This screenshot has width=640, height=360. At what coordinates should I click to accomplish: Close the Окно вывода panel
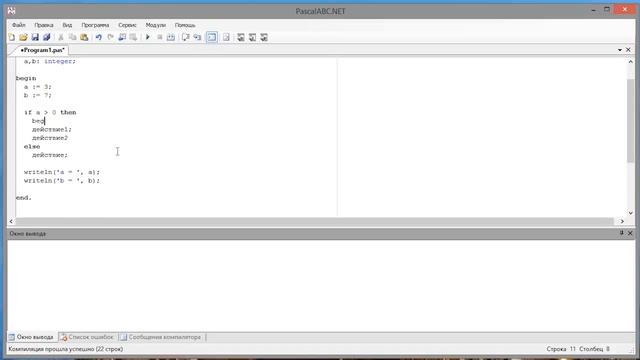630,233
